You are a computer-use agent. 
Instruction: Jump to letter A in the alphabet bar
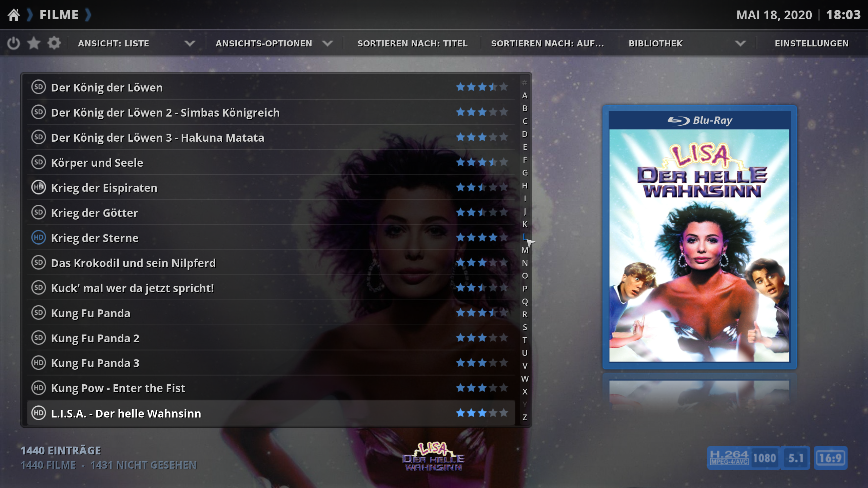click(x=525, y=96)
